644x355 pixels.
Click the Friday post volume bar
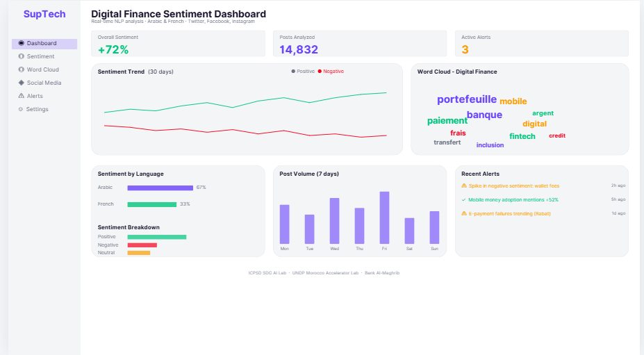coord(384,217)
